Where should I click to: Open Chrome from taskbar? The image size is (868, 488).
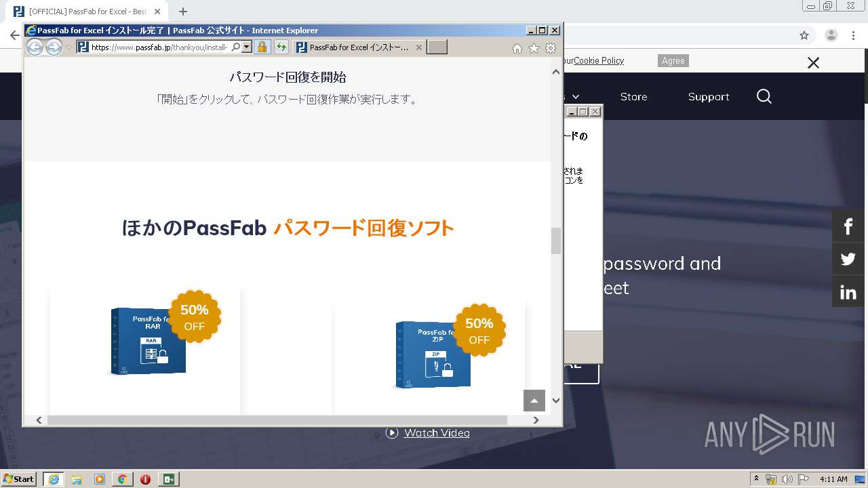[x=123, y=479]
